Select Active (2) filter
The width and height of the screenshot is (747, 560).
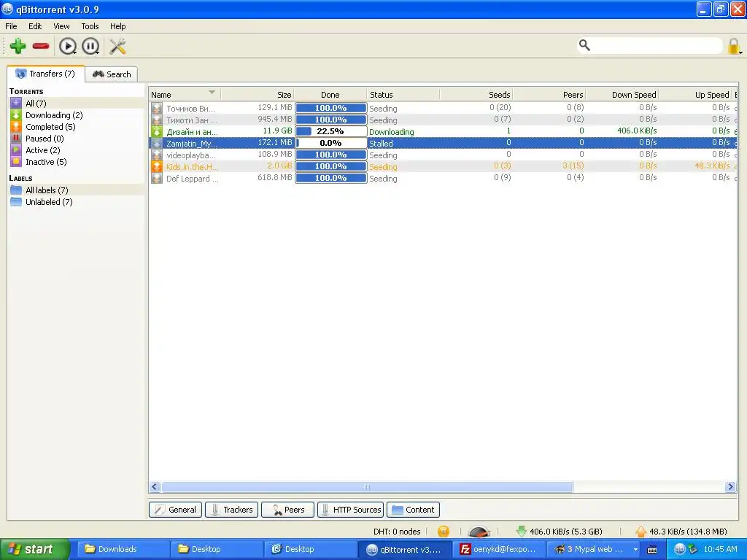coord(76,150)
